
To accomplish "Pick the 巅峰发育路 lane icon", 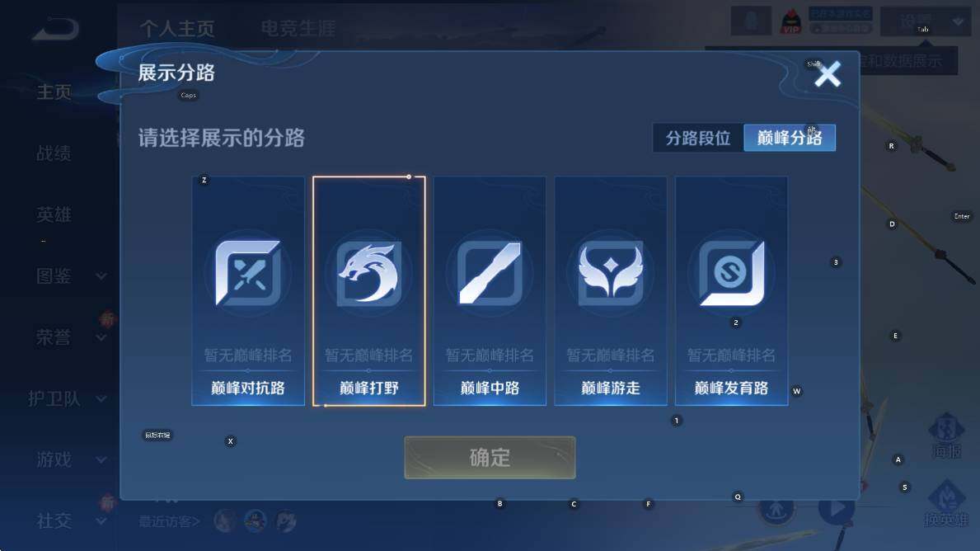I will point(731,273).
